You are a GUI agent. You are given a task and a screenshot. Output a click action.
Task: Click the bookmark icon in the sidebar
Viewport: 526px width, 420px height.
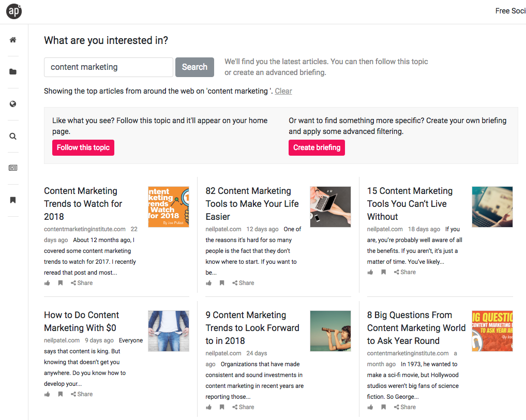coord(13,200)
